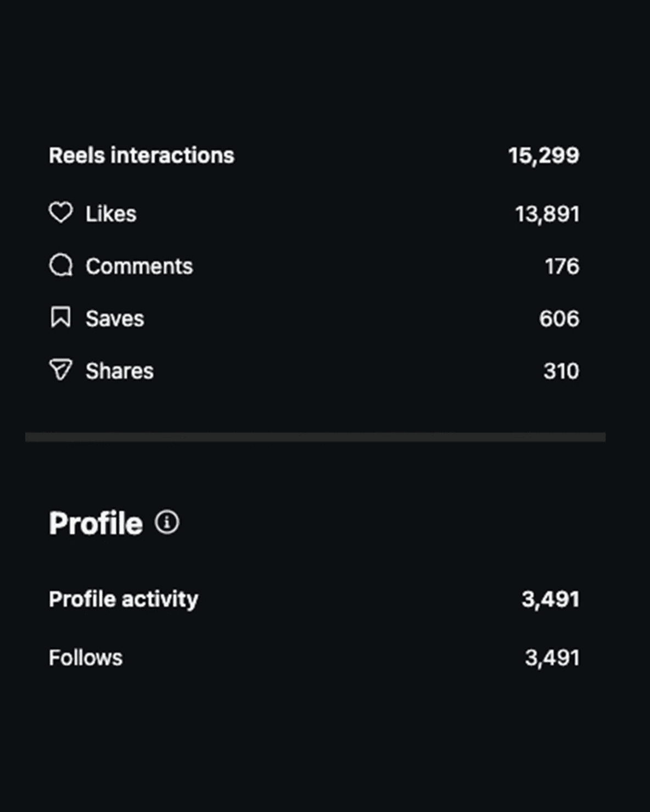Click the bookmark icon beside Saves
The image size is (650, 812).
[x=60, y=318]
